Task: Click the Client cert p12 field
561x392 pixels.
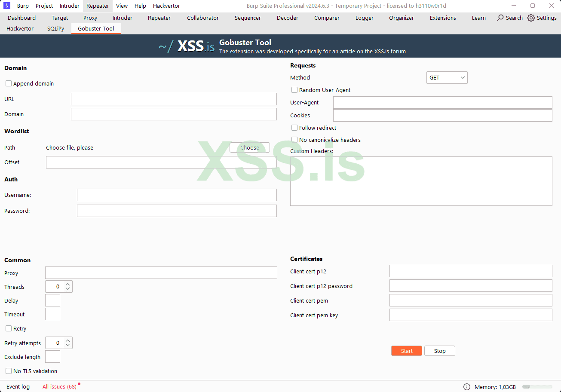Action: (x=471, y=271)
